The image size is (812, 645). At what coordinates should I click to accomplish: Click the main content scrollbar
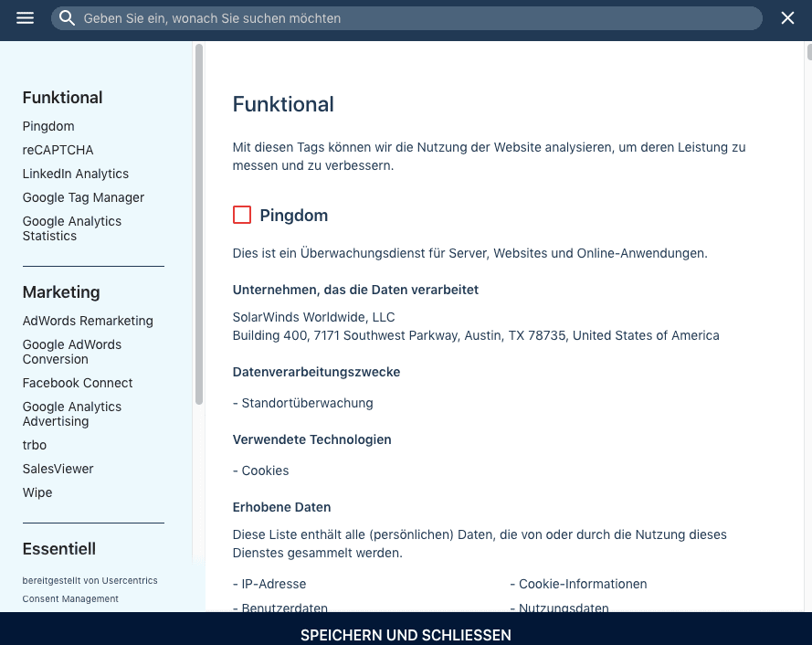809,52
